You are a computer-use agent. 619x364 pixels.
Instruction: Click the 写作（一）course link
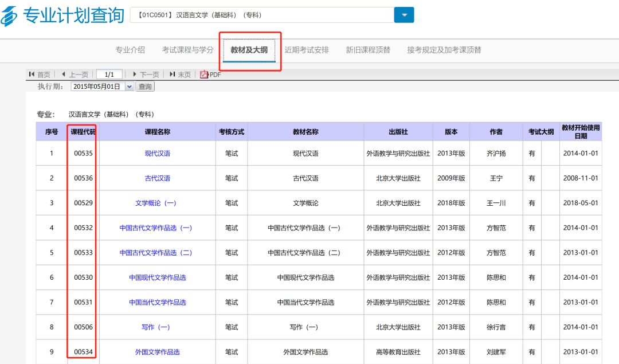point(158,327)
